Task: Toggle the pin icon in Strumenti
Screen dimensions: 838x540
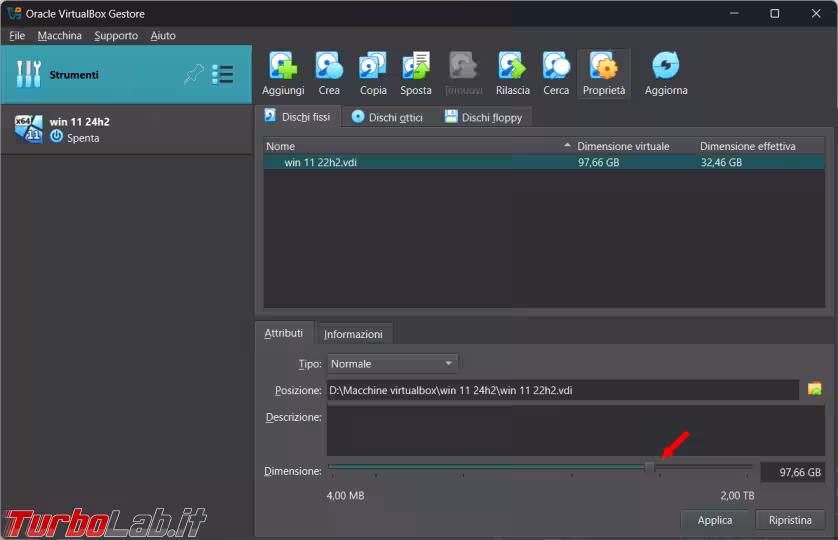Action: coord(193,75)
